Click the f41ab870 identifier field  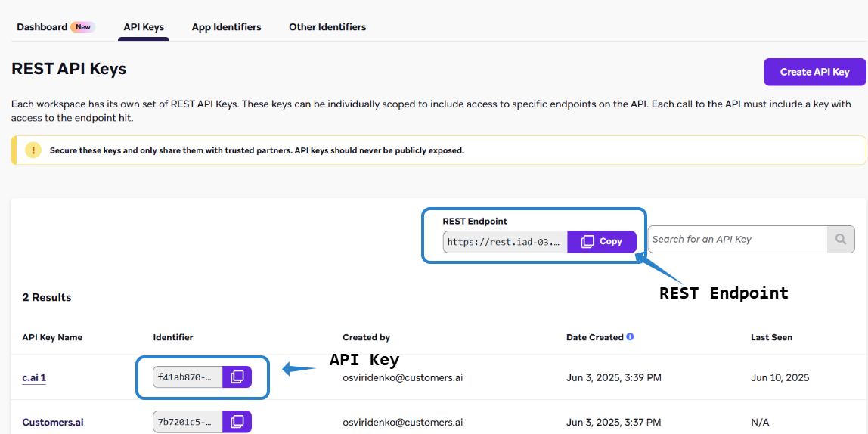point(188,377)
